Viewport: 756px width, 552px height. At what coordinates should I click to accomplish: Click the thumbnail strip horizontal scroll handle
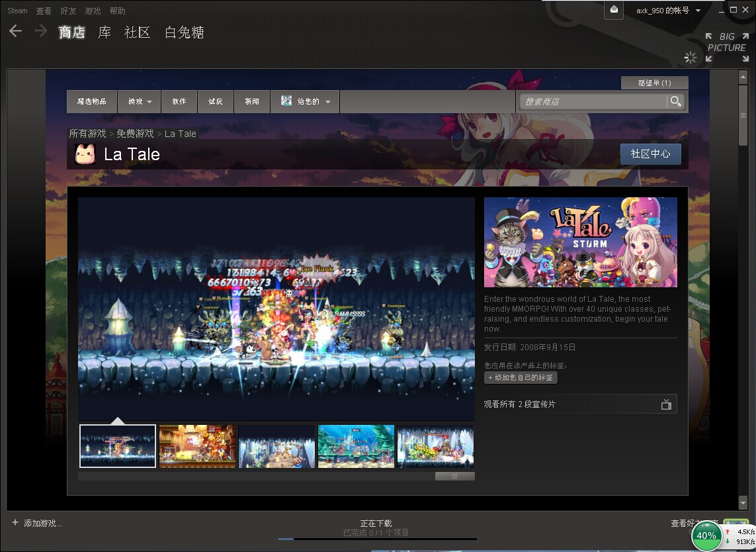pos(454,477)
